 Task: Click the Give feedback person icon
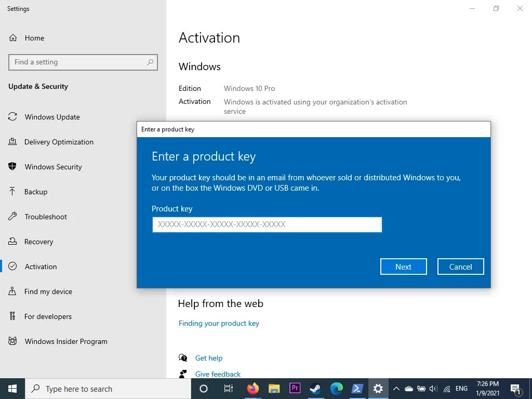pos(183,374)
